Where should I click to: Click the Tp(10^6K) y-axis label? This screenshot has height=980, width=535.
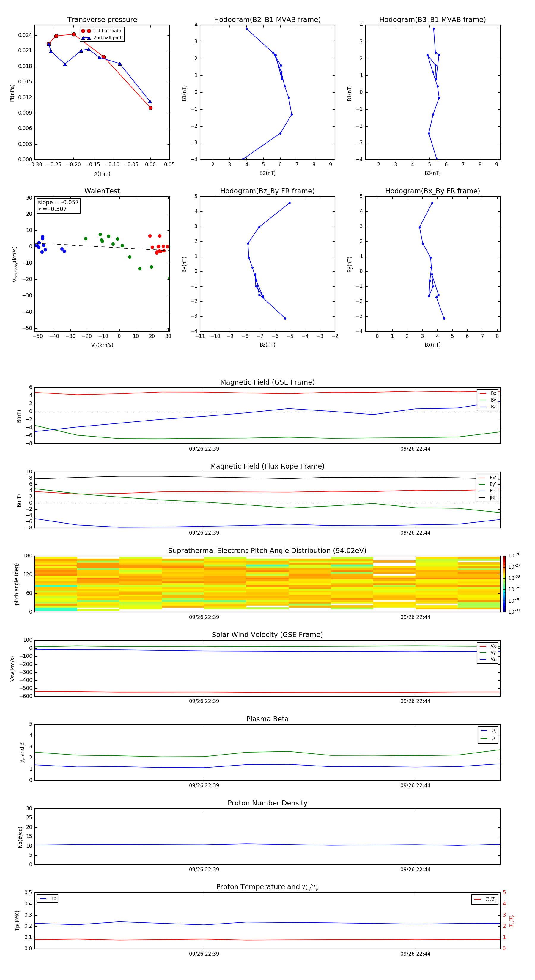click(17, 921)
